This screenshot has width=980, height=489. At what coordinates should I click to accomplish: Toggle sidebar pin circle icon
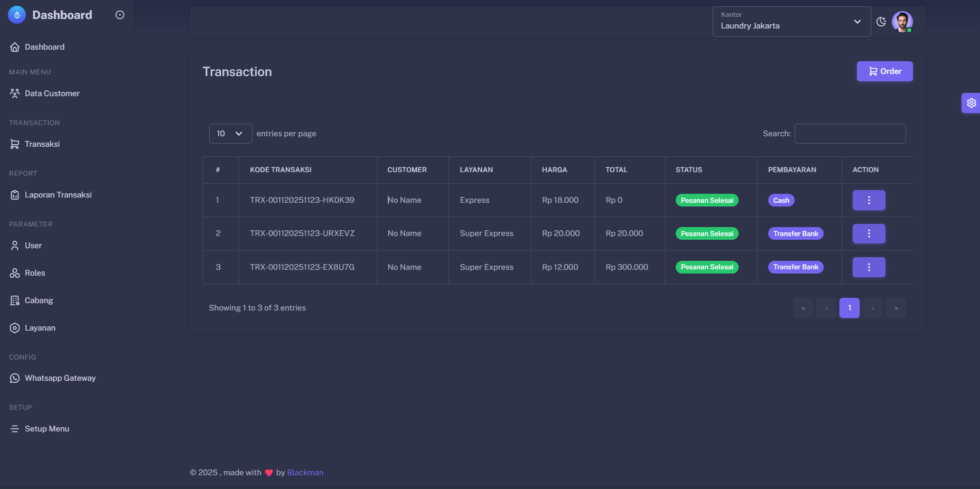pyautogui.click(x=120, y=15)
